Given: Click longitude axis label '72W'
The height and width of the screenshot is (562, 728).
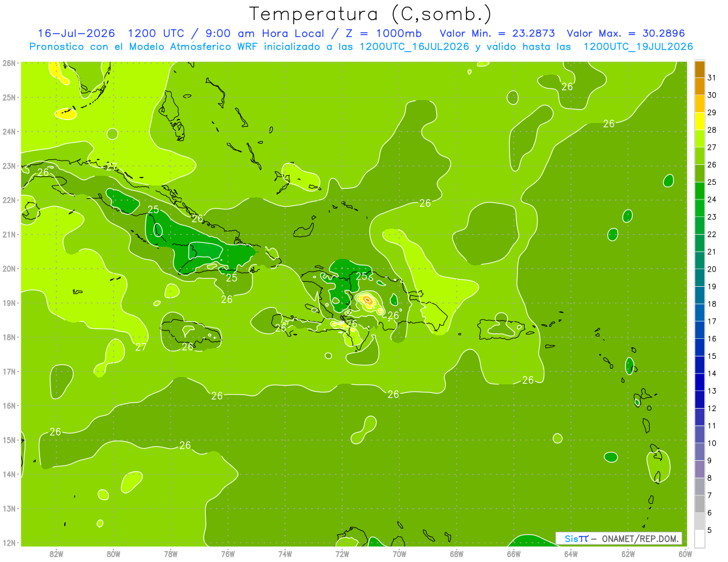Looking at the screenshot, I should point(342,554).
